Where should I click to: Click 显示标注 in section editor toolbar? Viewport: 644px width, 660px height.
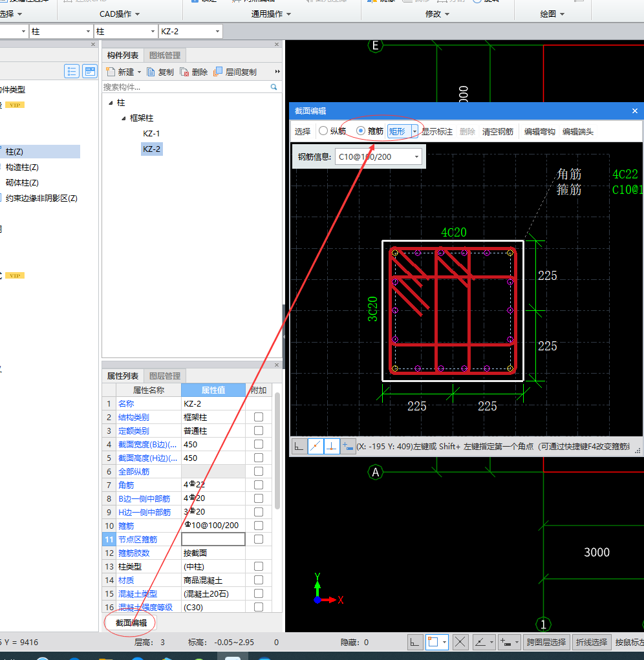437,131
